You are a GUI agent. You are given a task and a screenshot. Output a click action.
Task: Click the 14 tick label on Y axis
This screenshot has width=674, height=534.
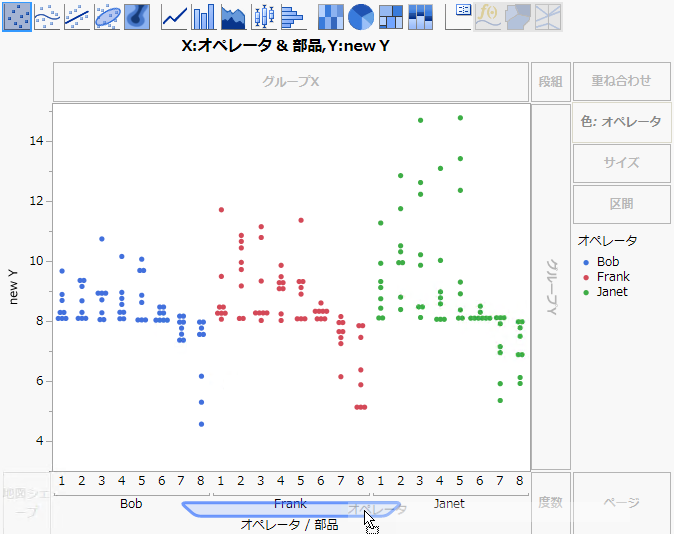click(x=37, y=141)
